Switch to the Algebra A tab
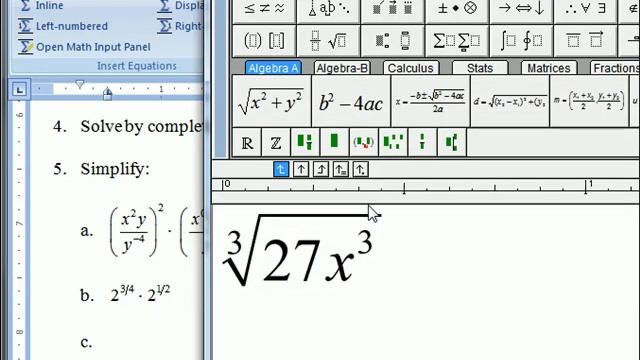The height and width of the screenshot is (360, 640). 273,68
